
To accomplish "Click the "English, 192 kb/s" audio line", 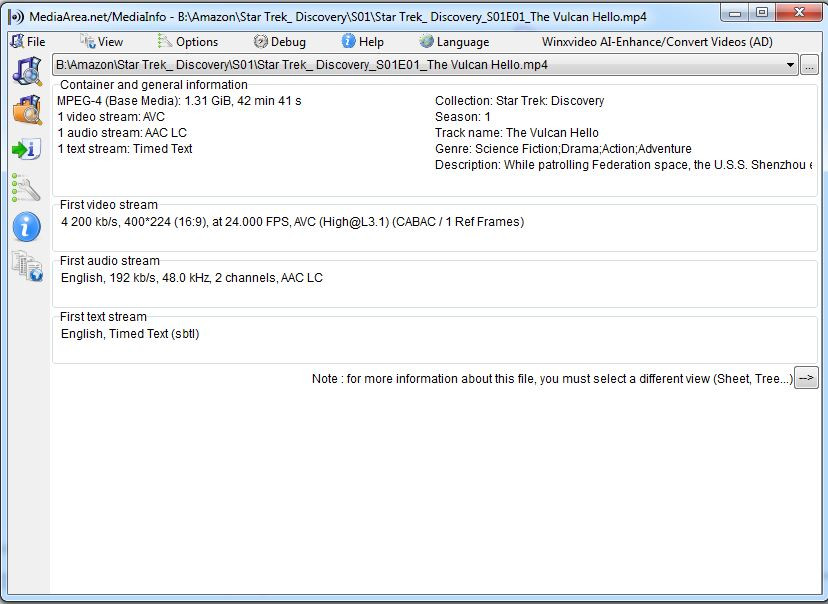I will (x=192, y=278).
